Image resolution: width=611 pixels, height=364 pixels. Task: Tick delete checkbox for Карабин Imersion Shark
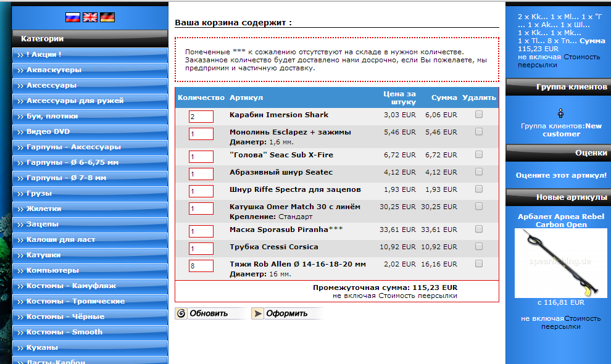(x=479, y=115)
